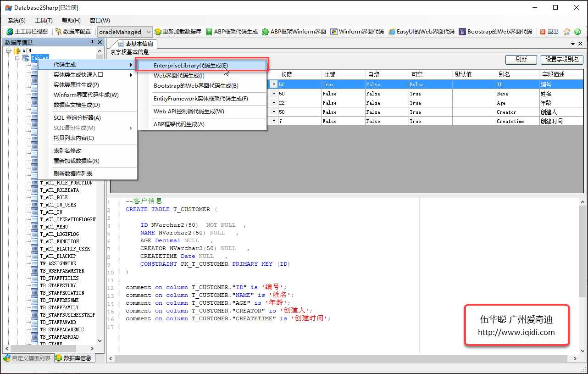Open ABP框架Winform界面 toolbar tool
The image size is (588, 374).
point(294,32)
